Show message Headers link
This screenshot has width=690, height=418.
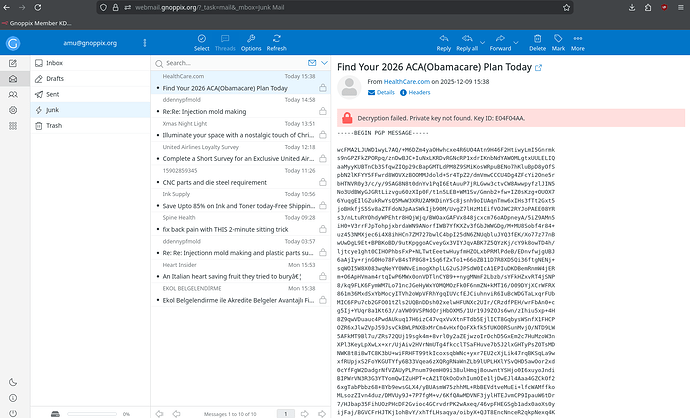point(414,91)
